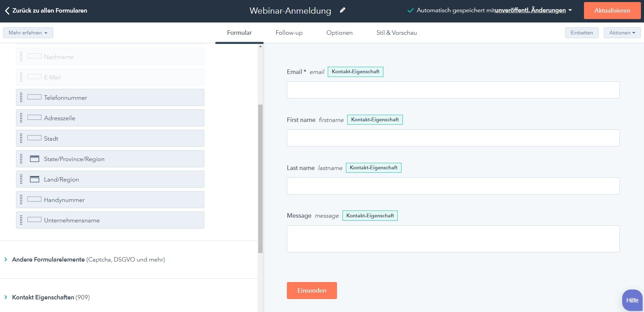Image resolution: width=644 pixels, height=312 pixels.
Task: Click the dropdown field icon for State/Province/Region
Action: [34, 159]
